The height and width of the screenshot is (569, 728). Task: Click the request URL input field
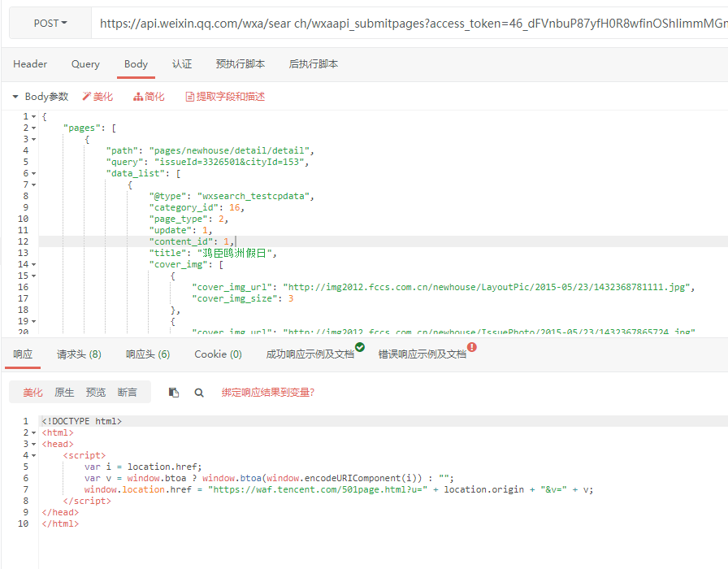tap(409, 24)
